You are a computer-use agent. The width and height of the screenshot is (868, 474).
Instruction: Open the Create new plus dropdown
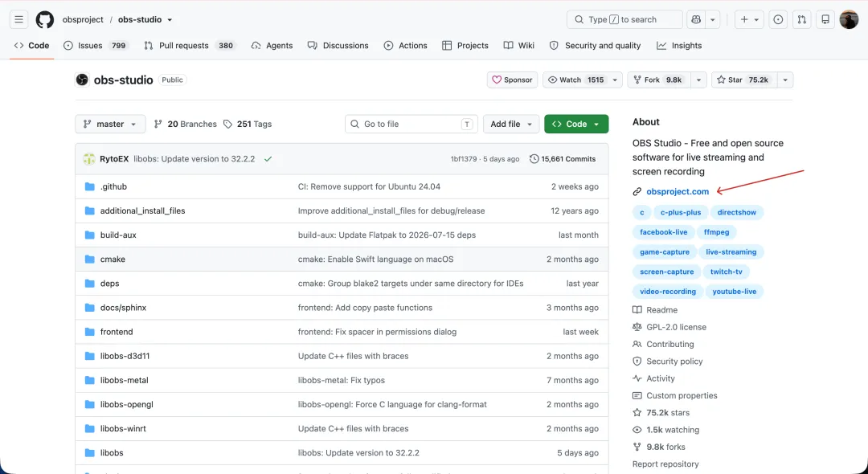coord(750,19)
